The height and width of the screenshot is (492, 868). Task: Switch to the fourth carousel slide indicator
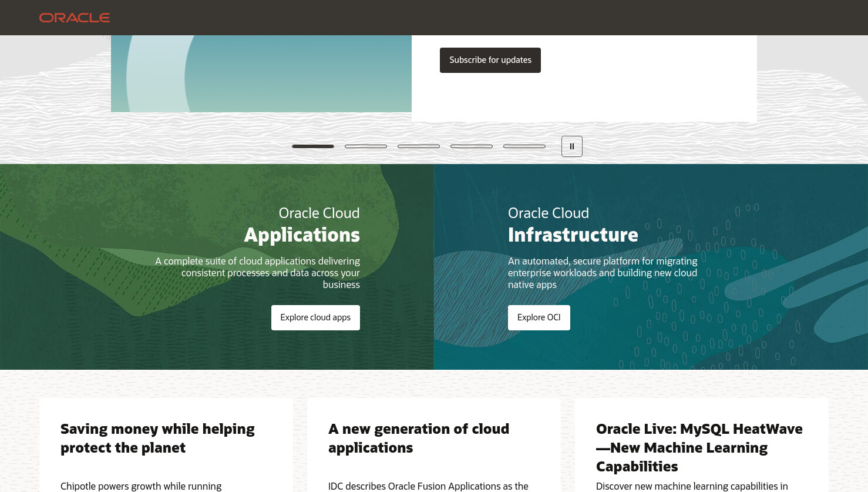tap(472, 146)
